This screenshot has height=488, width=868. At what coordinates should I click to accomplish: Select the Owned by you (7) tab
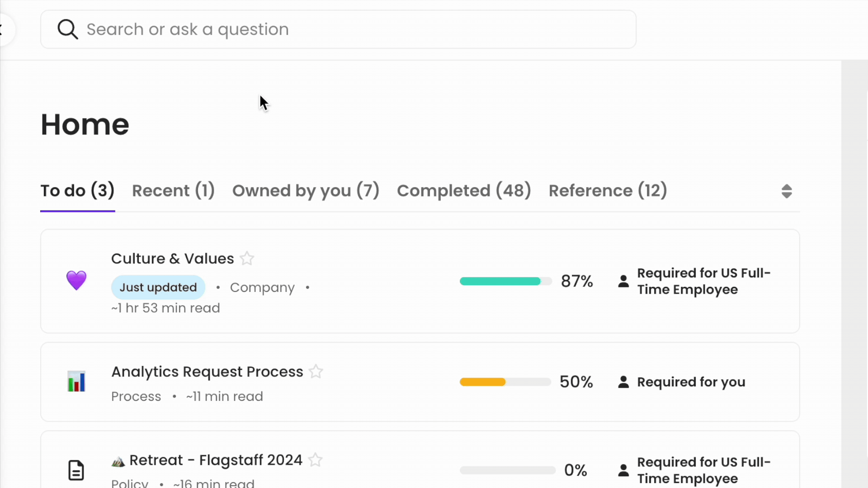pyautogui.click(x=306, y=191)
